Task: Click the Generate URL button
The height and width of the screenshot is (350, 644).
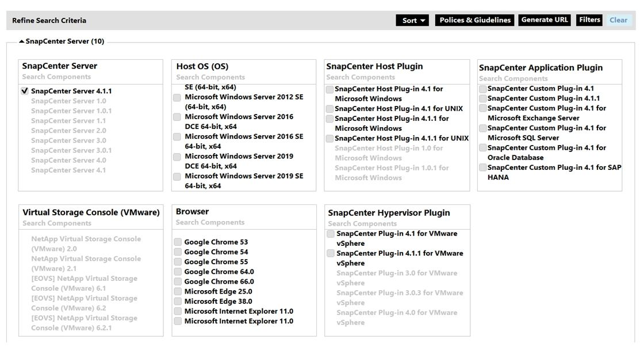Action: 544,20
